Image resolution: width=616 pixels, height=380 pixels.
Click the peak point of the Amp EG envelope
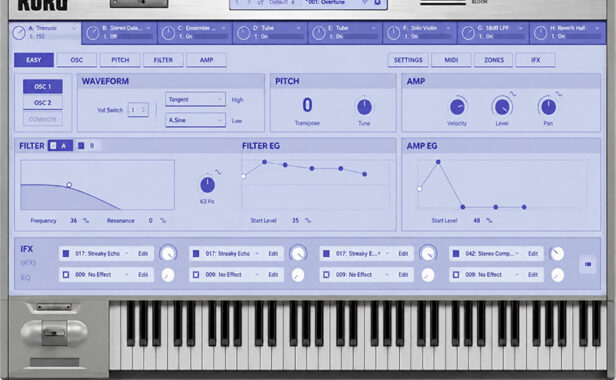click(438, 162)
